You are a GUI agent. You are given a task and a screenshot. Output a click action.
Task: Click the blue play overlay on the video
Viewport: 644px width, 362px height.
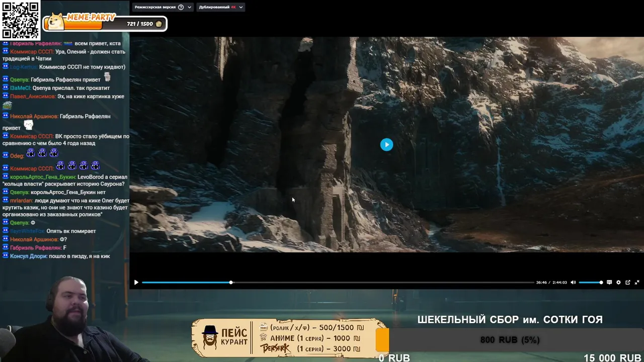point(386,145)
